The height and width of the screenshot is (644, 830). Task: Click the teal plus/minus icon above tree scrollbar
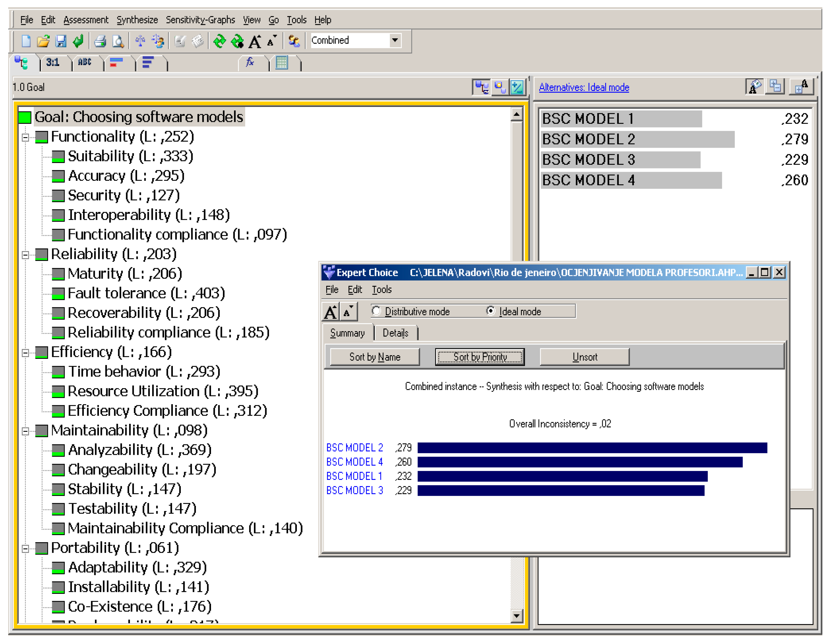coord(517,87)
